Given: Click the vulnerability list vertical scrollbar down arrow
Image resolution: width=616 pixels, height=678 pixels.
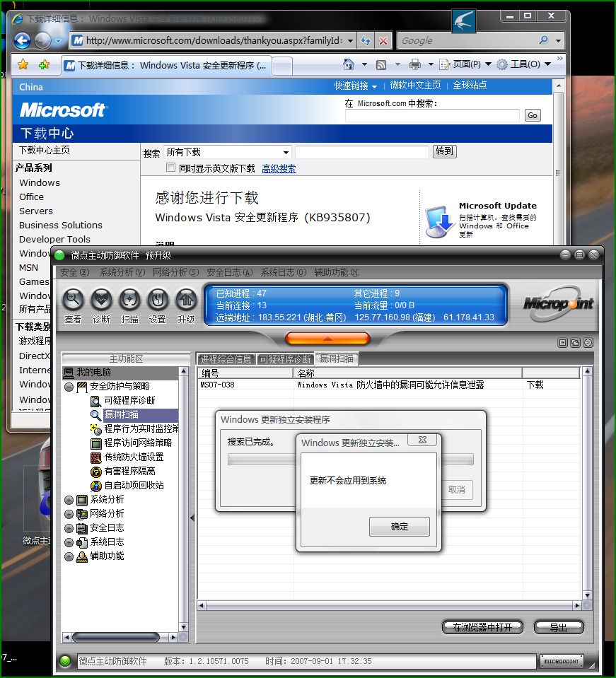Looking at the screenshot, I should (x=587, y=595).
